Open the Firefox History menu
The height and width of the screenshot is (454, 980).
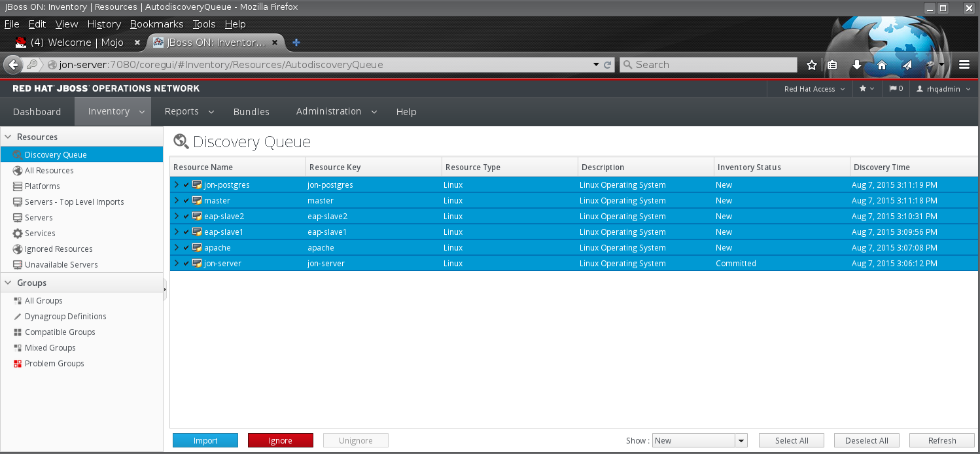(104, 24)
